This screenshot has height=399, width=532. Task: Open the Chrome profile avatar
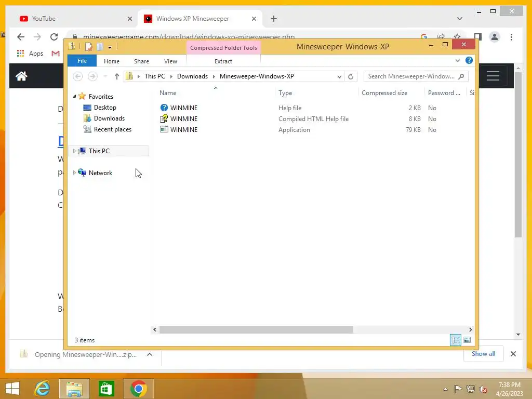(495, 37)
